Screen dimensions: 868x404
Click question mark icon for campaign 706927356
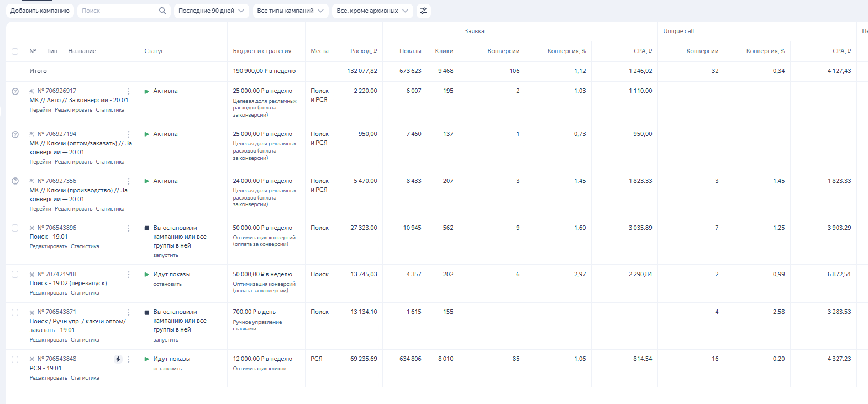click(x=15, y=181)
